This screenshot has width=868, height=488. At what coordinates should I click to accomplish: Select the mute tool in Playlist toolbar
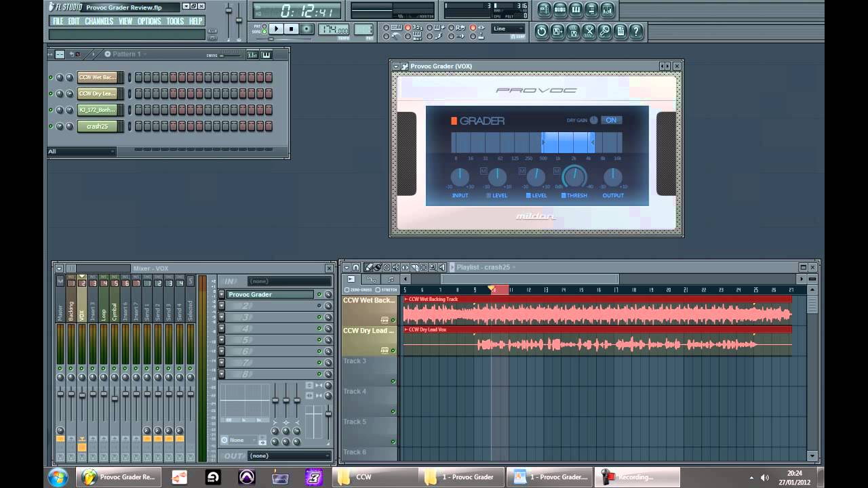click(396, 268)
